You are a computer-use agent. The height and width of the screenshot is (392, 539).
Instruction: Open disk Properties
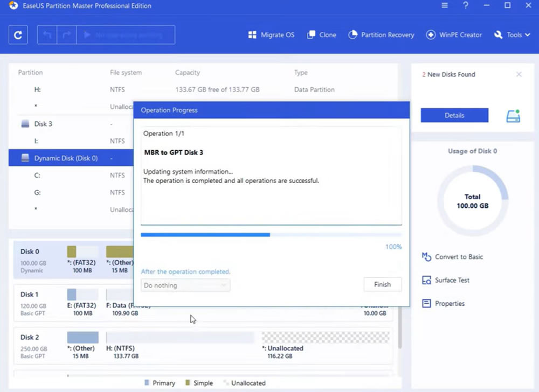443,304
